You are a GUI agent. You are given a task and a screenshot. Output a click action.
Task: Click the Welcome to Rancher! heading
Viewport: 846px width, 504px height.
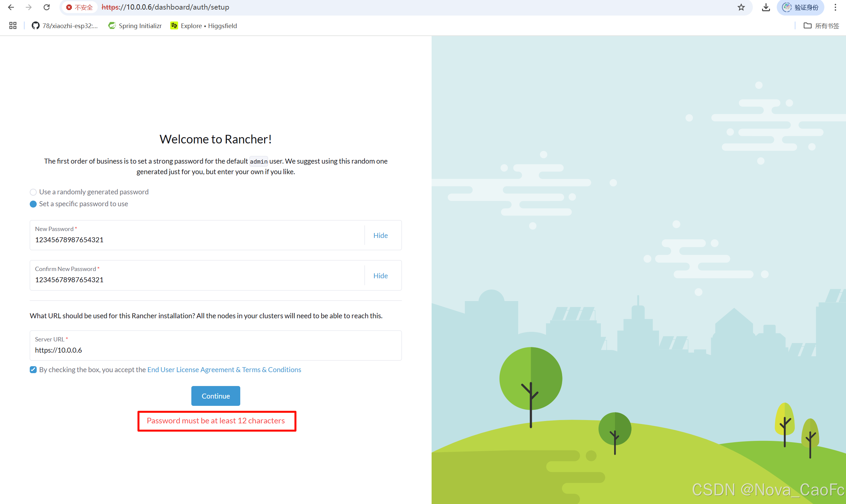215,139
